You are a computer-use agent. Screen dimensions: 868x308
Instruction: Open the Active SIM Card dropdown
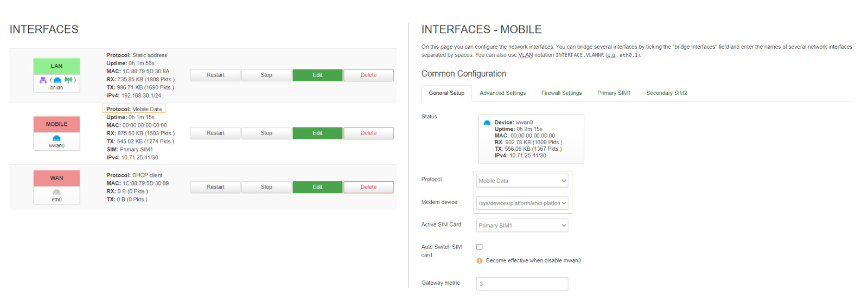click(522, 226)
